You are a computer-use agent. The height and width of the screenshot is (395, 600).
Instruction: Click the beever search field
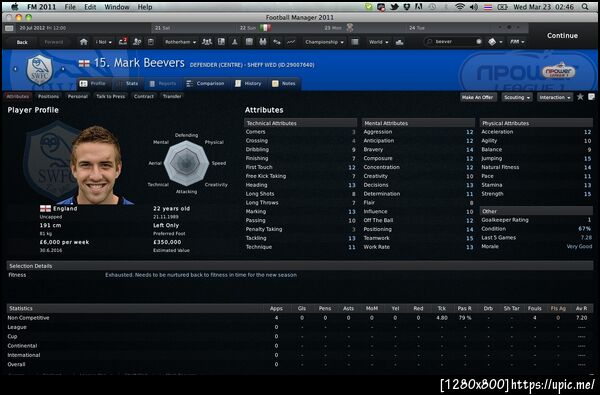pyautogui.click(x=454, y=42)
